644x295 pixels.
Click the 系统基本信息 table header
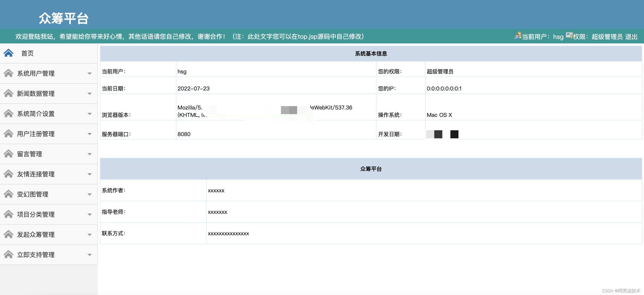[371, 54]
